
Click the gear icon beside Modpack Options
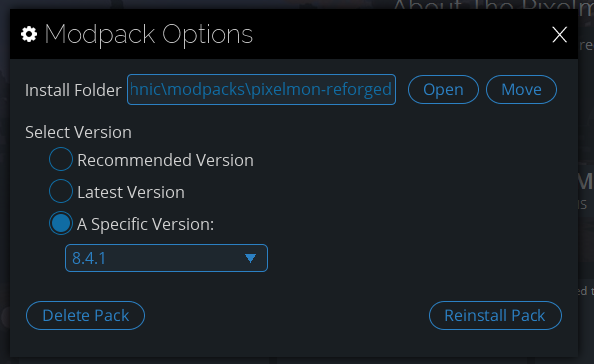[x=29, y=34]
